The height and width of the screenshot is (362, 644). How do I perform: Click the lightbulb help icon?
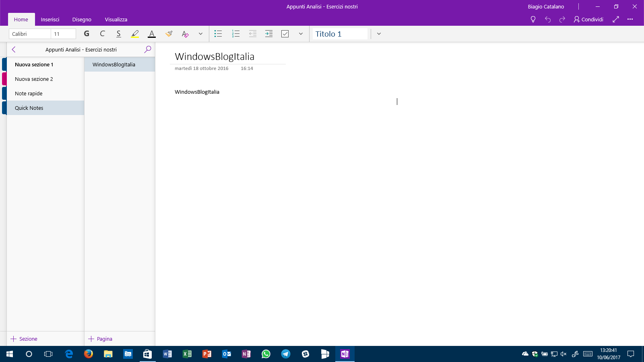pyautogui.click(x=533, y=19)
